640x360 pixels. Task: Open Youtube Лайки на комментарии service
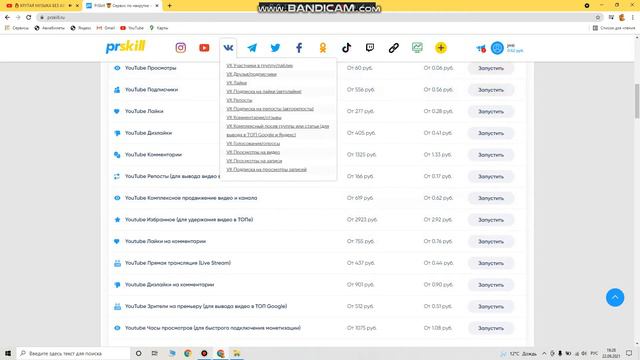tap(165, 241)
